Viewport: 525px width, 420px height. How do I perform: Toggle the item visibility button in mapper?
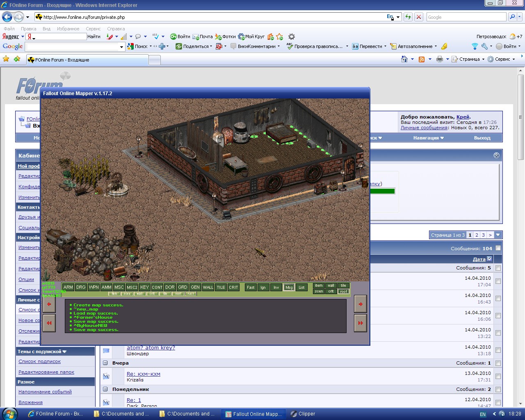319,285
